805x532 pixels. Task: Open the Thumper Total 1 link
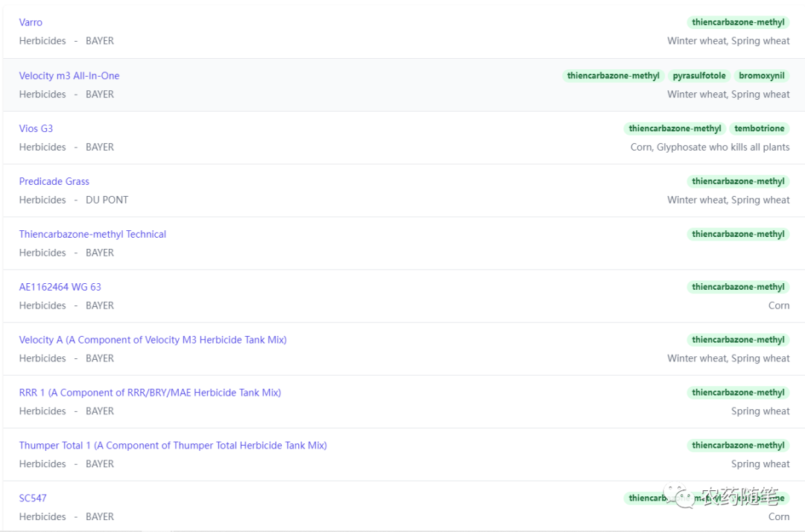[173, 446]
